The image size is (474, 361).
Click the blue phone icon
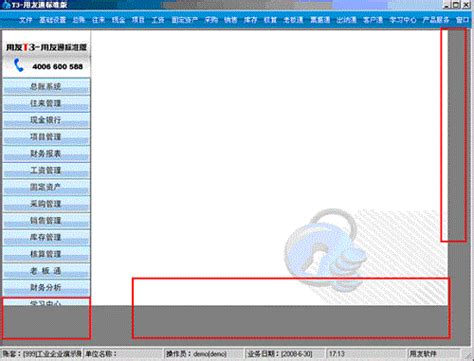click(x=19, y=65)
